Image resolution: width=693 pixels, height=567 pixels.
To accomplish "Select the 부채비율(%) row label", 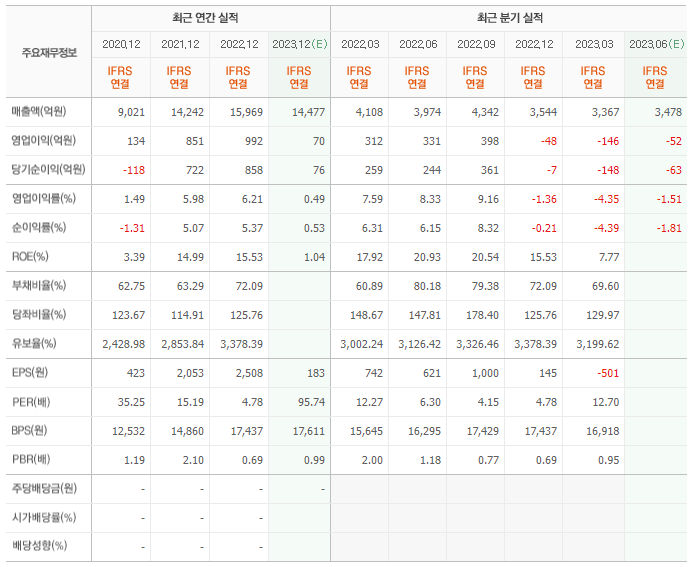I will click(x=39, y=285).
